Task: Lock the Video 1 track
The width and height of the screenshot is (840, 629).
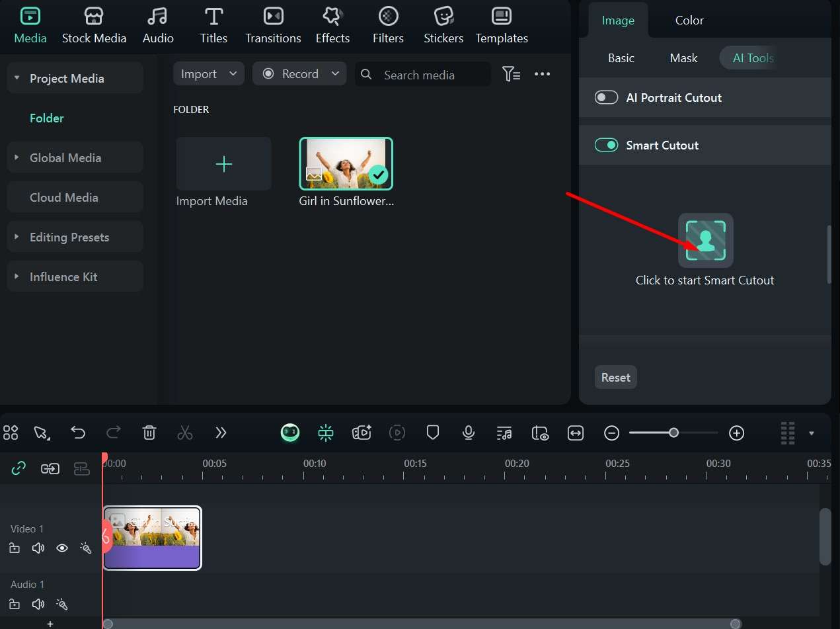Action: pos(15,548)
